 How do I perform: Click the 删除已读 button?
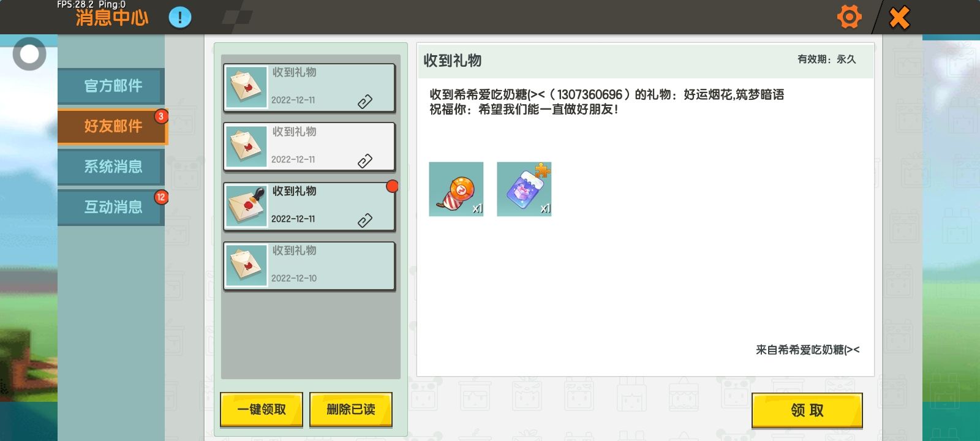tap(351, 409)
